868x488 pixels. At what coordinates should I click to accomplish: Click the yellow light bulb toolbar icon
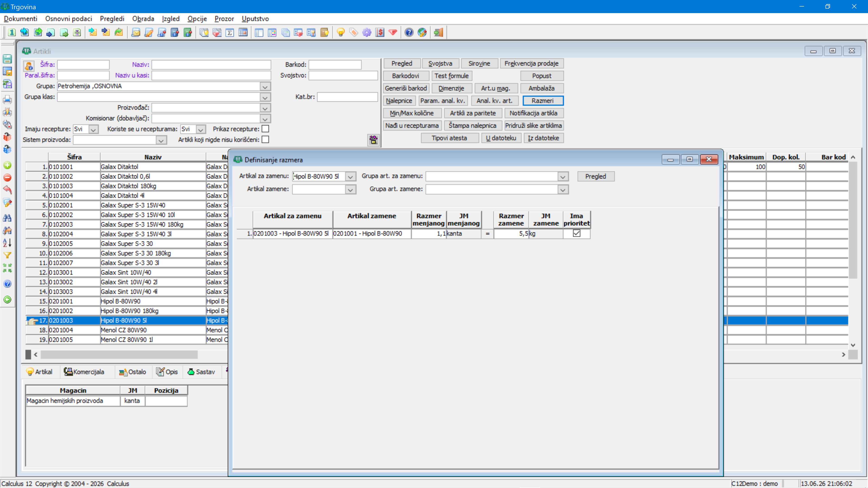pos(341,32)
